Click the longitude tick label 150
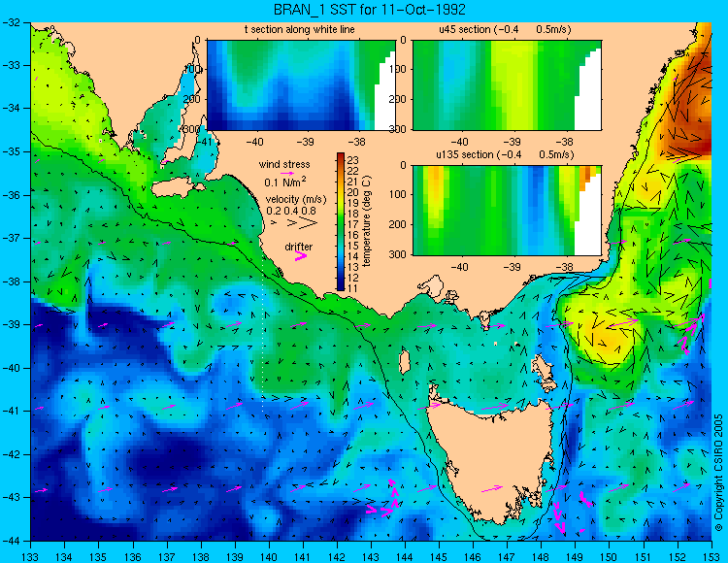Screen dimensions: 728x563 pyautogui.click(x=610, y=557)
